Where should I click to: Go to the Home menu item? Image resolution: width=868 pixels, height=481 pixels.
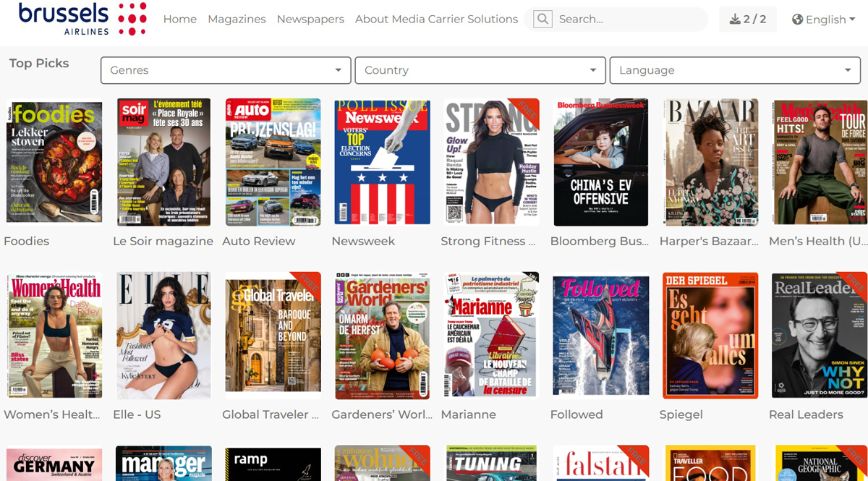pyautogui.click(x=180, y=20)
